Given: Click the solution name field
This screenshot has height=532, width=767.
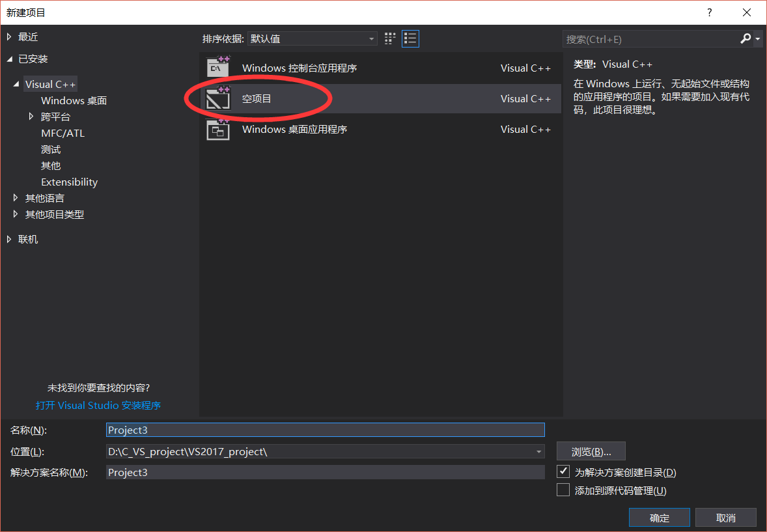Looking at the screenshot, I should click(326, 472).
